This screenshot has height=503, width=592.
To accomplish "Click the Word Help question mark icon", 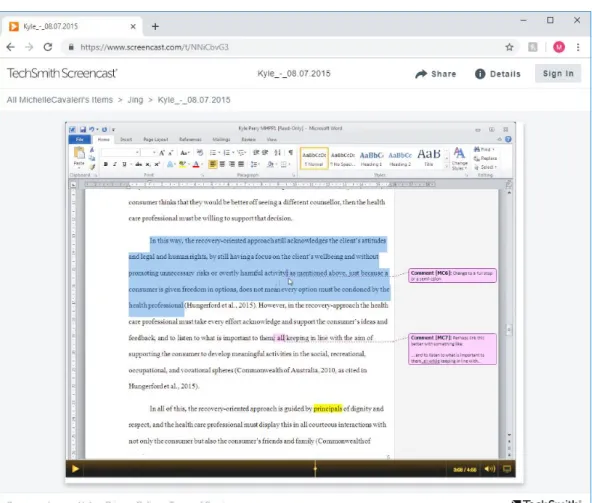I will (x=508, y=139).
